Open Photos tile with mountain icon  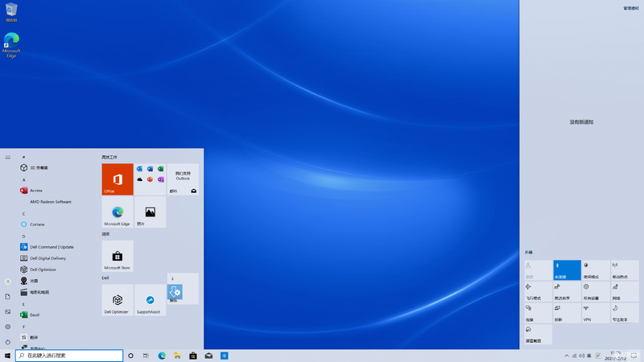click(150, 212)
